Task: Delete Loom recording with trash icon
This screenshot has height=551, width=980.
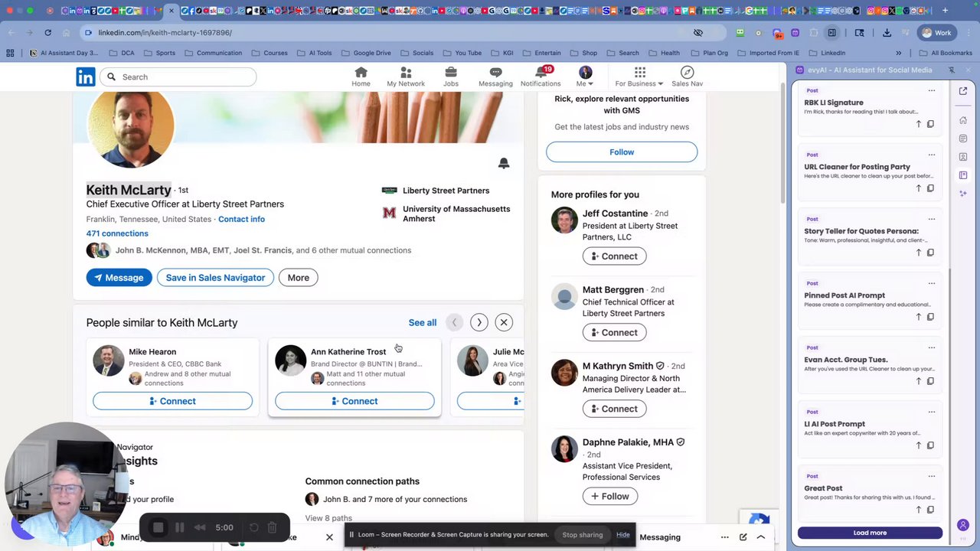Action: coord(272,527)
